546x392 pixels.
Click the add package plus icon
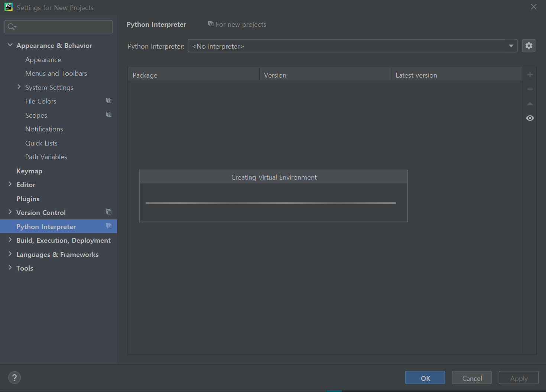530,75
